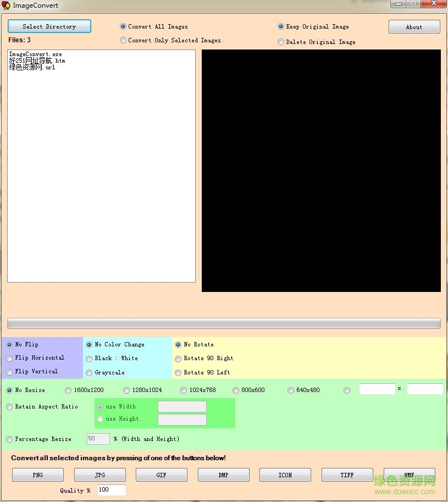Select Convert Only Selected Images option

(123, 40)
